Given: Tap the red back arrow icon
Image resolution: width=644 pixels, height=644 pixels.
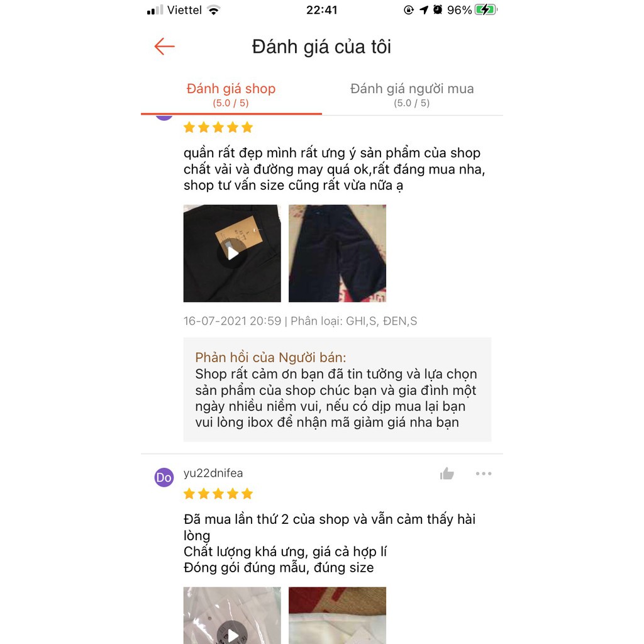Looking at the screenshot, I should [165, 47].
